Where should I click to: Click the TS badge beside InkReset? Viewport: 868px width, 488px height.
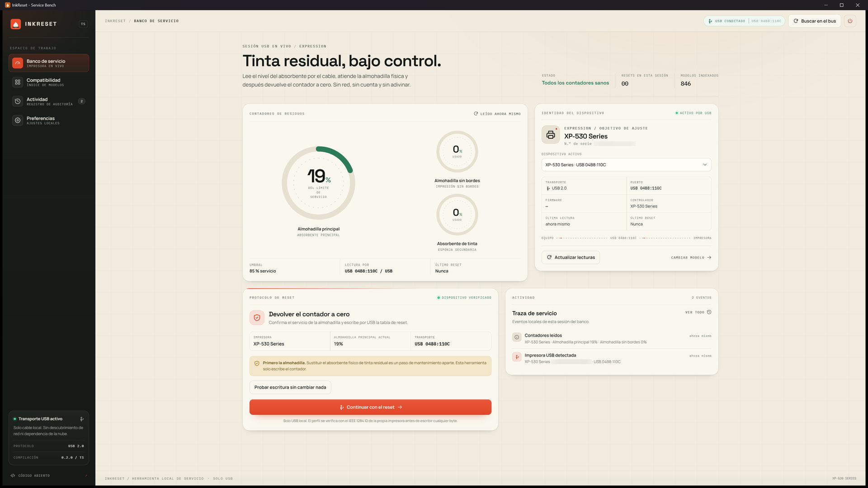click(x=83, y=24)
